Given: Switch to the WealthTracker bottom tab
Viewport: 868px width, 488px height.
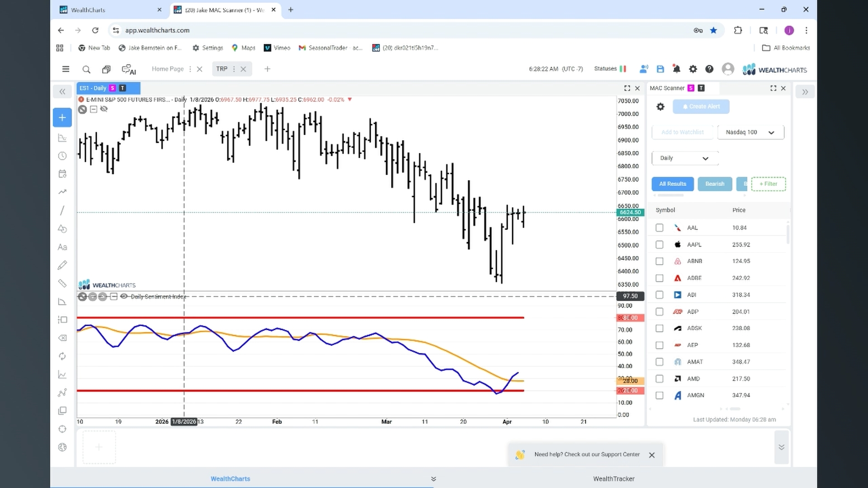Looking at the screenshot, I should [613, 479].
